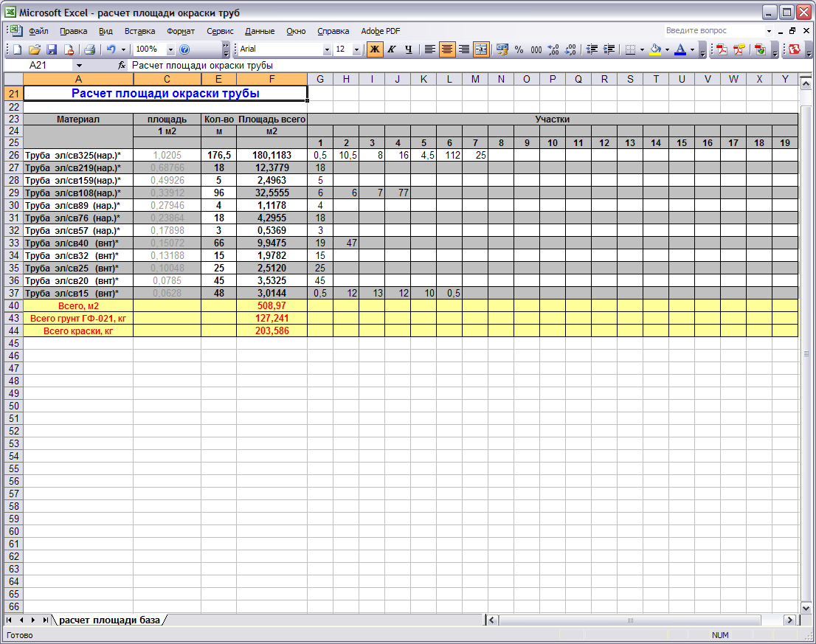Image resolution: width=816 pixels, height=644 pixels.
Task: Click the red icon on rightmost toolbar
Action: (795, 49)
